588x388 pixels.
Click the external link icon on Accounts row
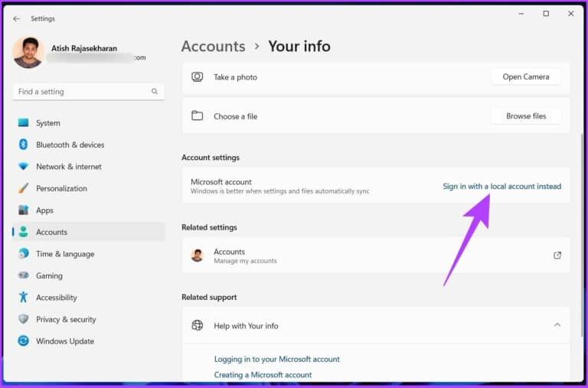pos(557,256)
